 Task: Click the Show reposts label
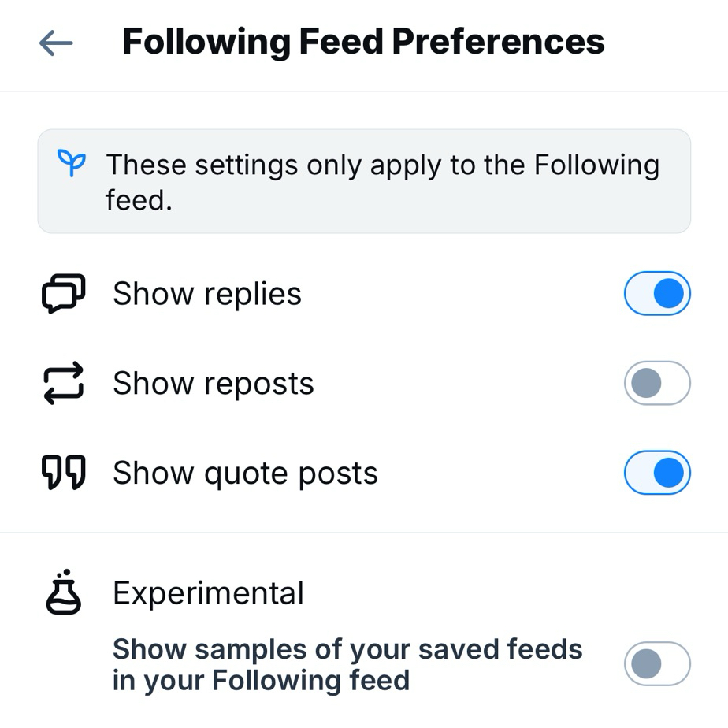(x=214, y=384)
